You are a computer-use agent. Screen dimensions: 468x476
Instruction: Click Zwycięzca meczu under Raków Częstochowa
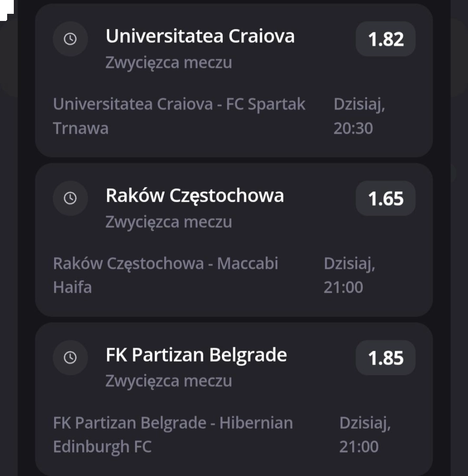tap(169, 222)
